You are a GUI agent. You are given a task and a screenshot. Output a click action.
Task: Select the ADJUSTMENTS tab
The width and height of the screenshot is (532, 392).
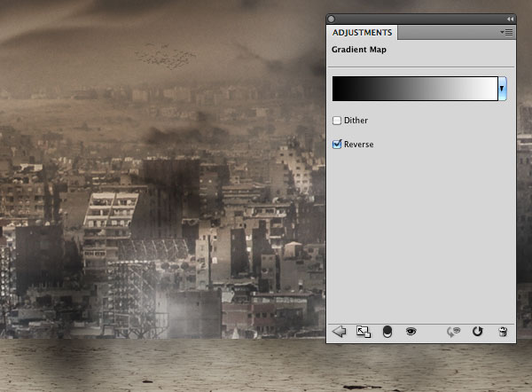362,33
